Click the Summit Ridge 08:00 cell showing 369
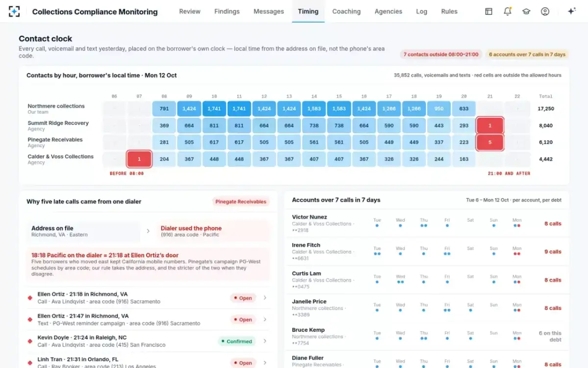588x368 pixels. [164, 126]
